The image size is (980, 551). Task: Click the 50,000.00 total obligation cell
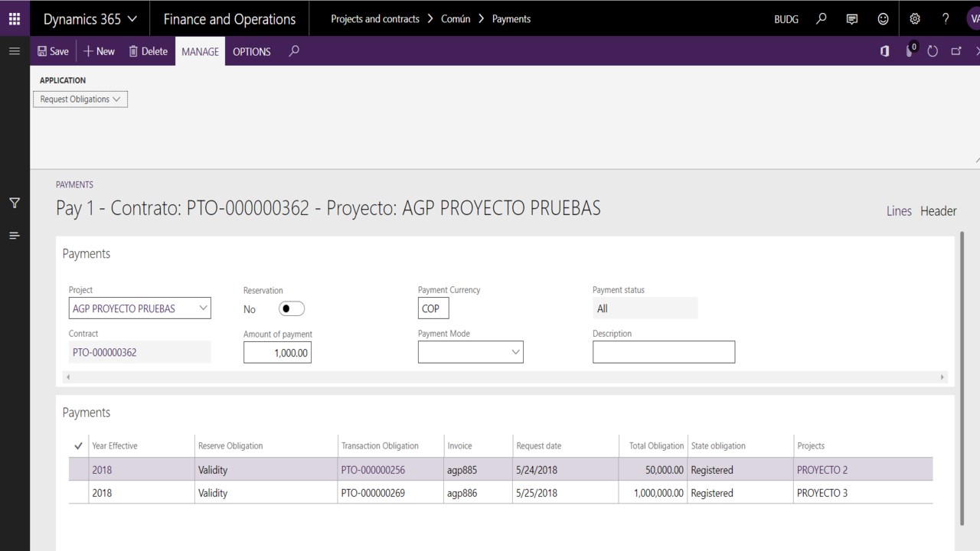pos(653,470)
